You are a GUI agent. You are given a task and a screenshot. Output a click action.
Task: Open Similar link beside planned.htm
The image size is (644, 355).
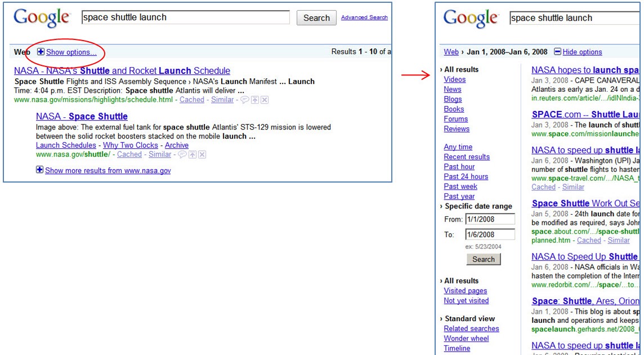coord(619,240)
